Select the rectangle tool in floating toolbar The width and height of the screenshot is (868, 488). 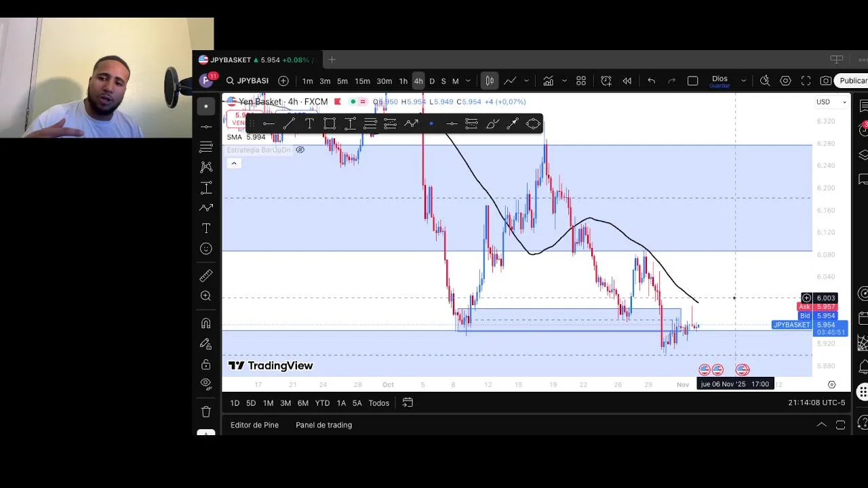click(330, 123)
